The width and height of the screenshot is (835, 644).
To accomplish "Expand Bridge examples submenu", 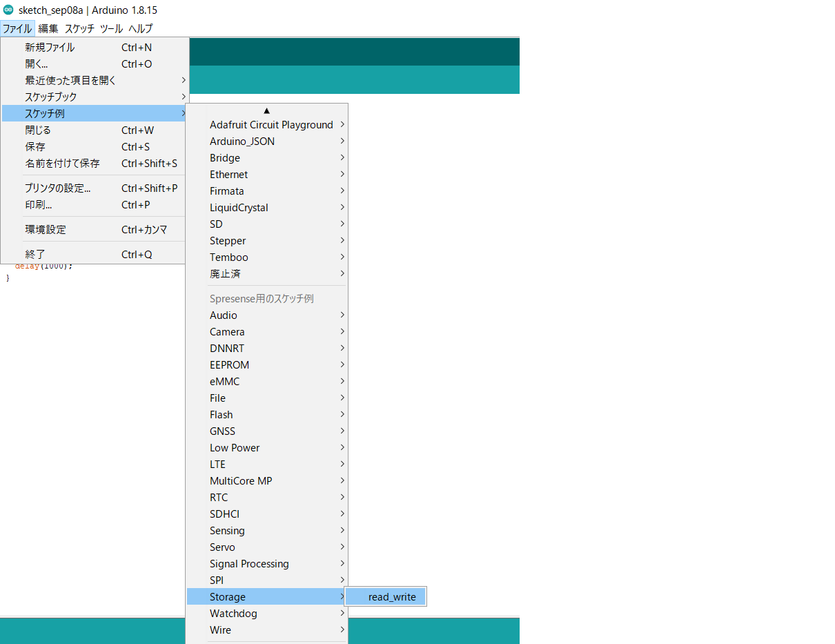I will click(266, 158).
